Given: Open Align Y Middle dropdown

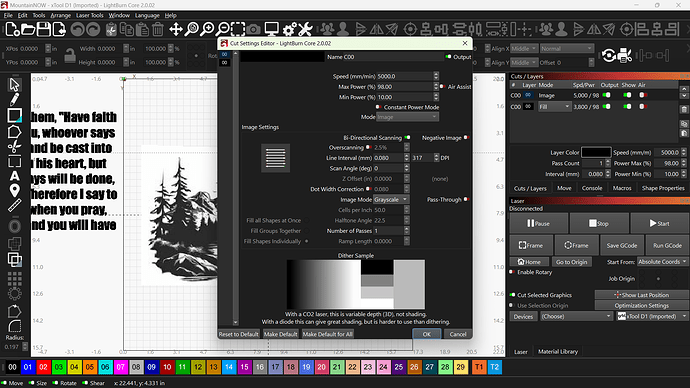Looking at the screenshot, I should [x=524, y=62].
